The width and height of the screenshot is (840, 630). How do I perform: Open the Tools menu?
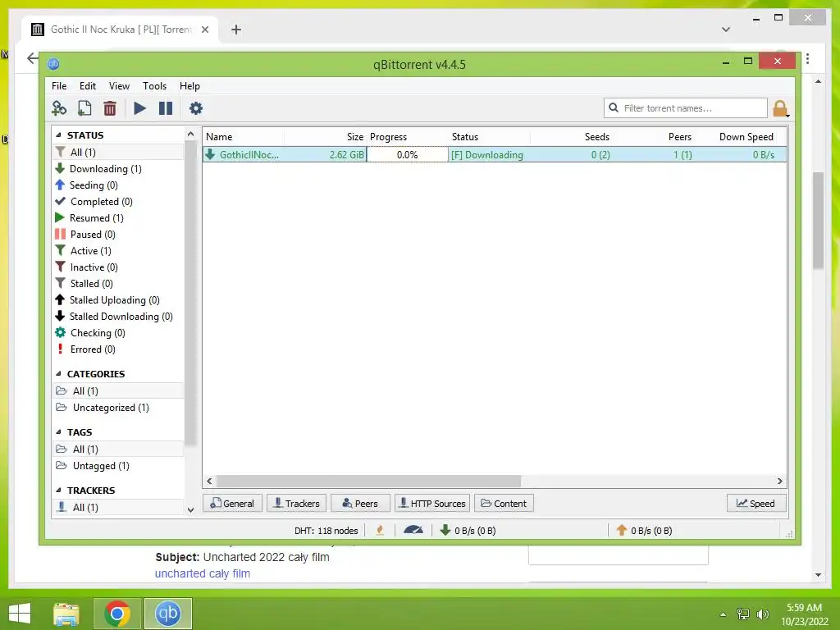pyautogui.click(x=154, y=85)
